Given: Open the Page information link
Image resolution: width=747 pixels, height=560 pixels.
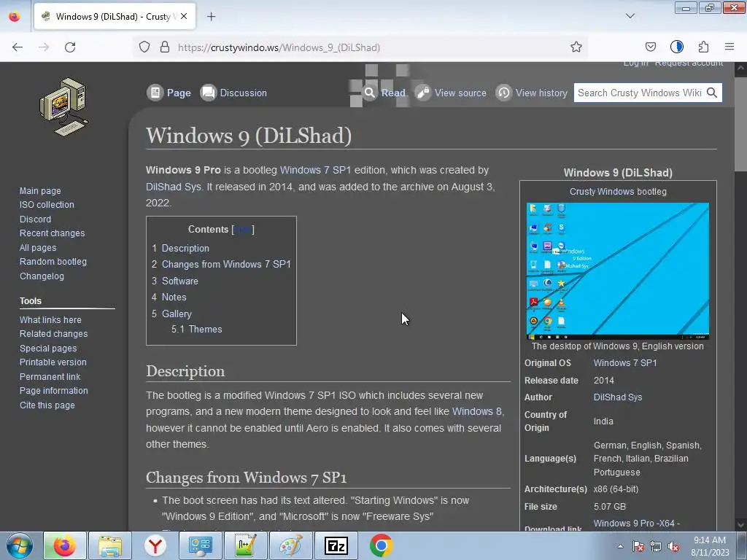Looking at the screenshot, I should [x=54, y=391].
